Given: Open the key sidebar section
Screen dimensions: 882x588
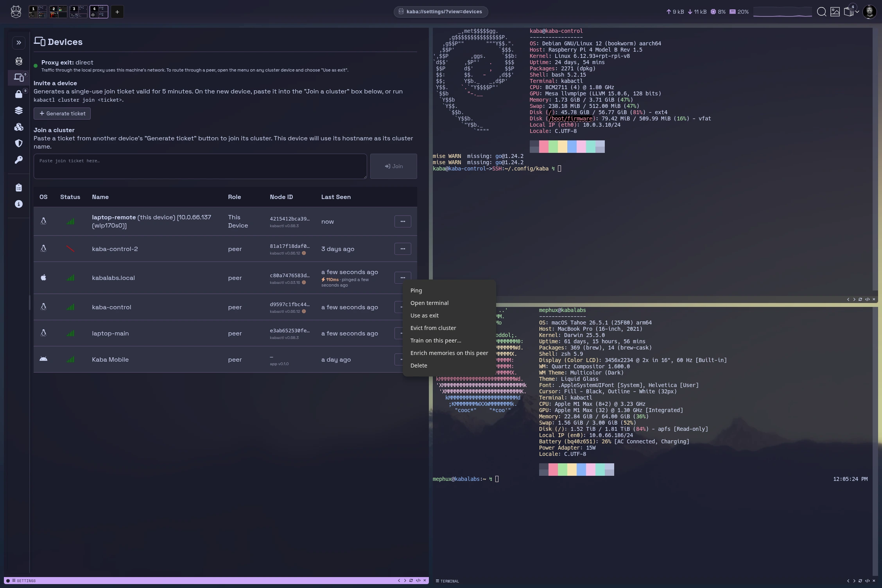Looking at the screenshot, I should click(19, 160).
